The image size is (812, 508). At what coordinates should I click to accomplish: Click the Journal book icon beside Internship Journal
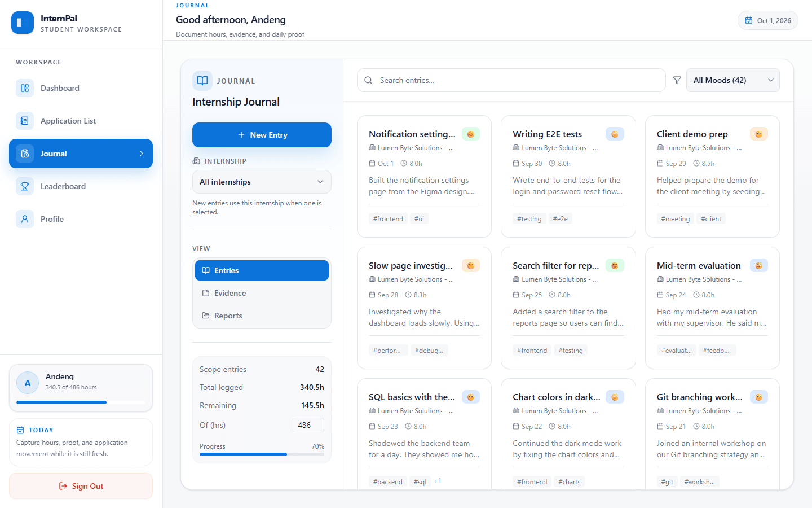202,81
